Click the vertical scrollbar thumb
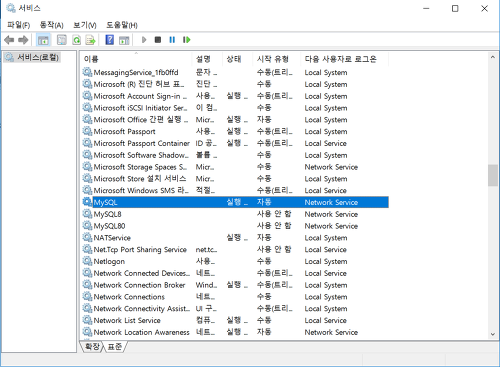Screen dimensions: 500x367 (x=493, y=175)
